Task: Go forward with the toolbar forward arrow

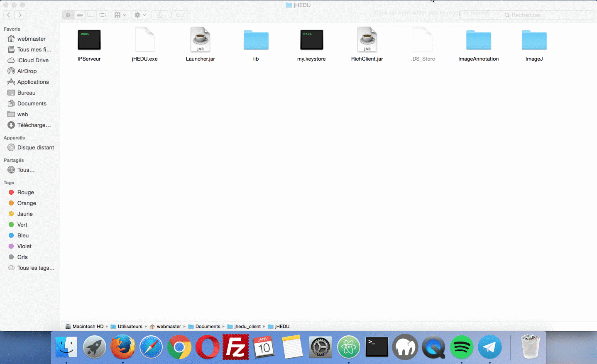Action: click(x=20, y=15)
